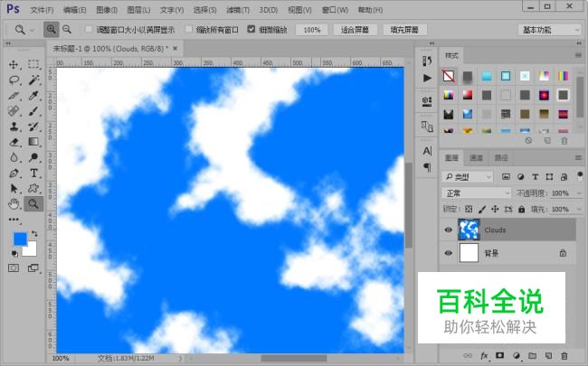The width and height of the screenshot is (588, 366).
Task: Change the screen mode
Action: pyautogui.click(x=33, y=268)
